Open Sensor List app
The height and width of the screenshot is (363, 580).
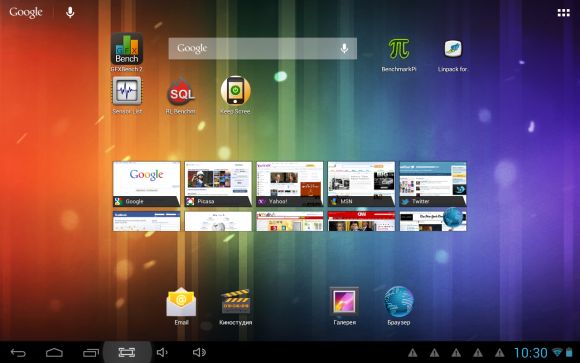point(127,94)
